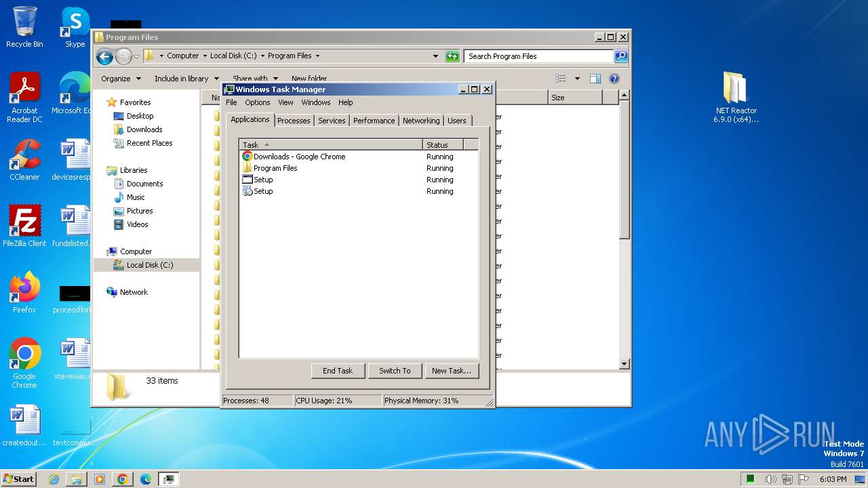Open the Organize dropdown menu
Viewport: 868px width, 488px height.
[x=121, y=79]
